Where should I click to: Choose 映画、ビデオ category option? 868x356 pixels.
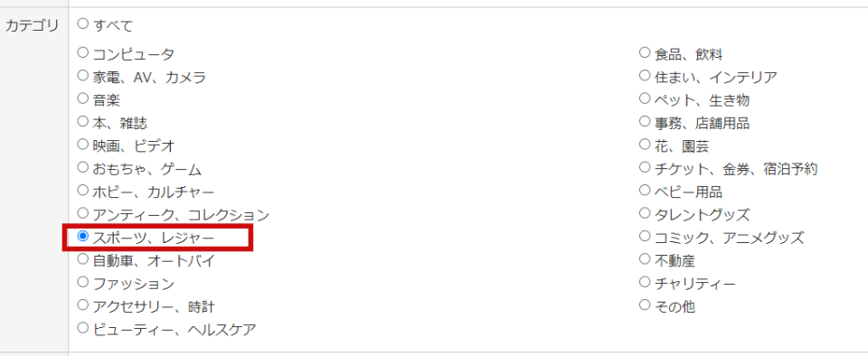83,145
